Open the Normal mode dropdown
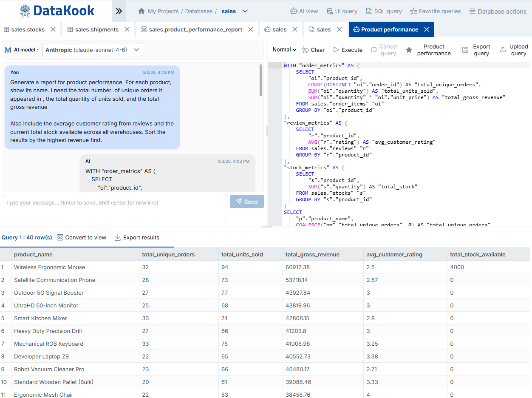 pyautogui.click(x=284, y=50)
